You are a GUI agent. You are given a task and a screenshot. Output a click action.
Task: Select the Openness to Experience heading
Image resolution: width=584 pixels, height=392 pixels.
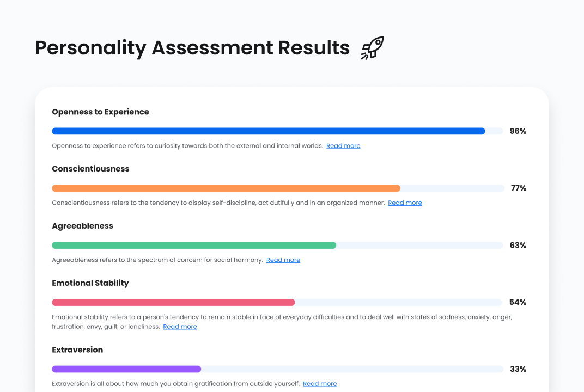100,112
